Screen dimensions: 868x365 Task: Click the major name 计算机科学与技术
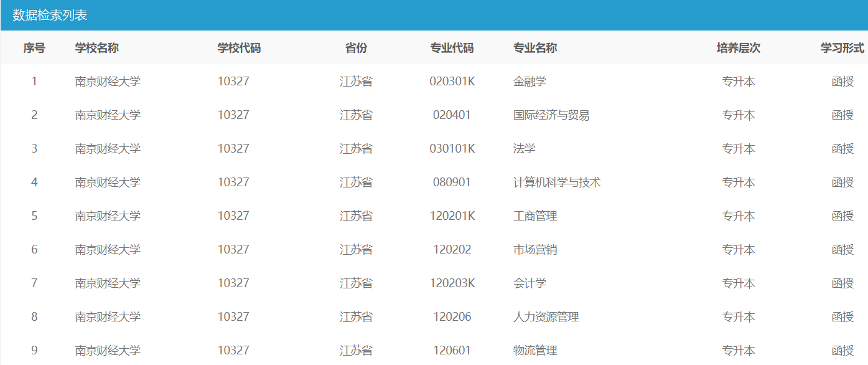pyautogui.click(x=557, y=183)
